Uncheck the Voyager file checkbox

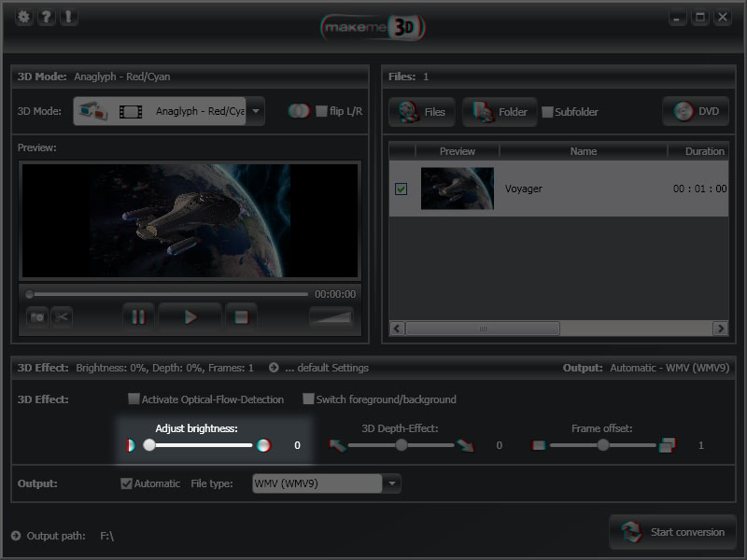(x=402, y=189)
